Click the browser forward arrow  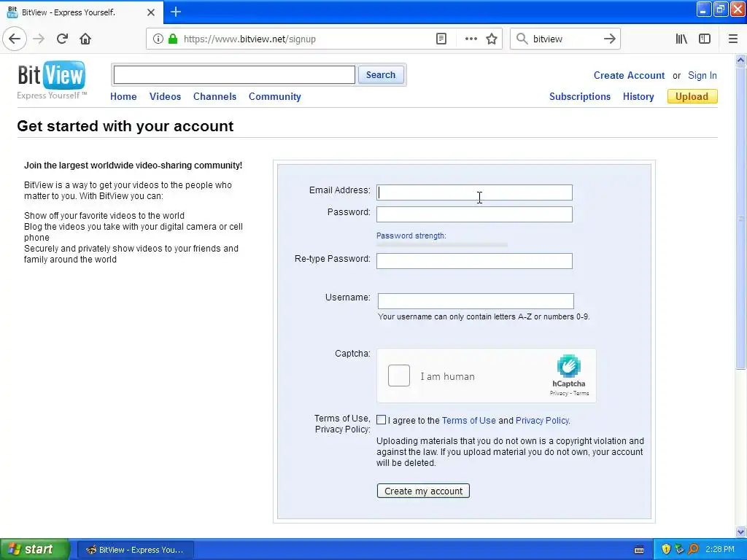coord(39,39)
